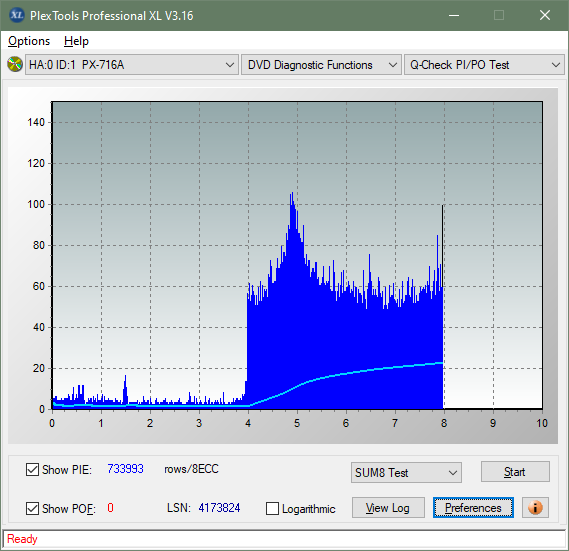
Task: Close the PlexTools window
Action: point(545,15)
